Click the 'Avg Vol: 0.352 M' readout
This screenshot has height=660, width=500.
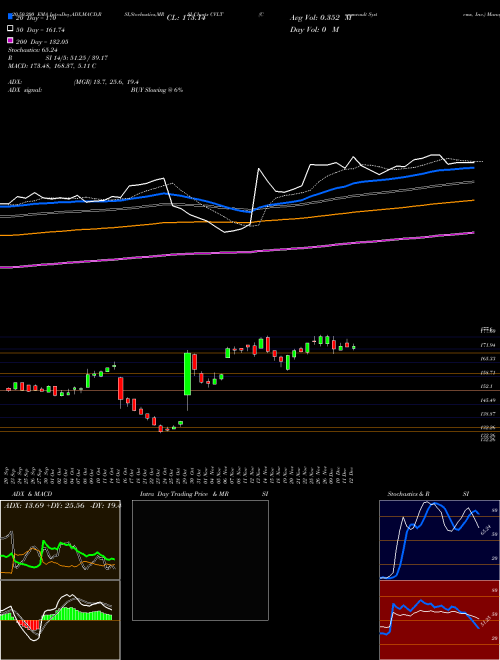320,18
